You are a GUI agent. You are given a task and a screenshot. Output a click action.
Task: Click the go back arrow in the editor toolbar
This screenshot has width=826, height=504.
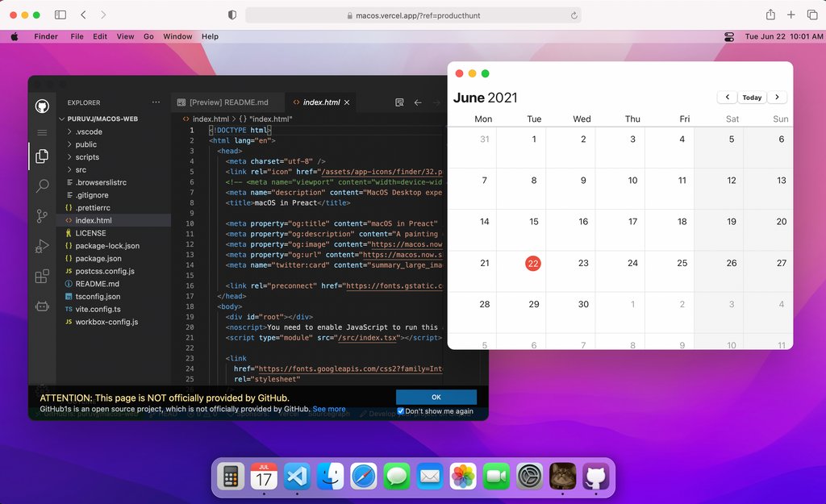tap(418, 102)
